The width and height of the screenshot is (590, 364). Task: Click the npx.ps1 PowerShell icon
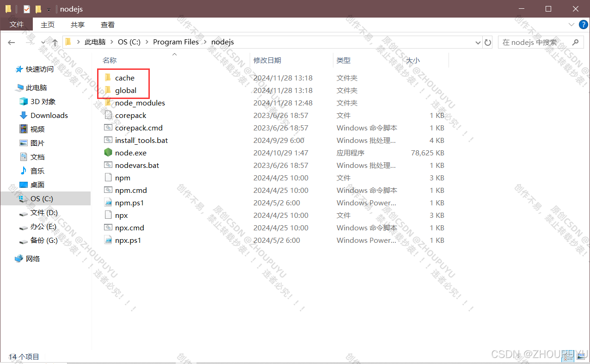108,240
